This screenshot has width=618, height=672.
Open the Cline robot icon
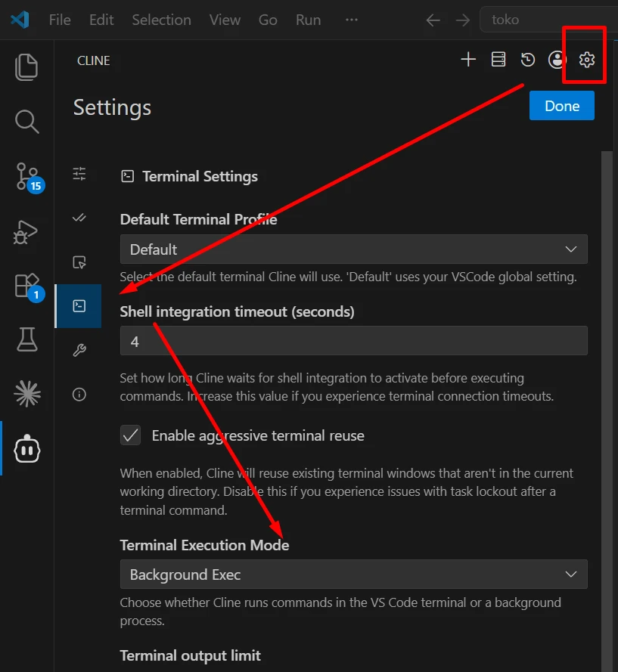(x=27, y=449)
